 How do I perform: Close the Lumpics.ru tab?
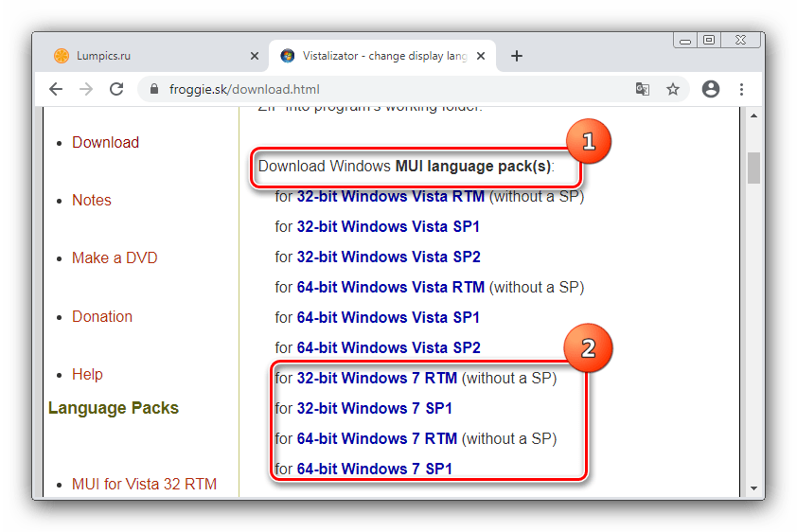click(254, 56)
